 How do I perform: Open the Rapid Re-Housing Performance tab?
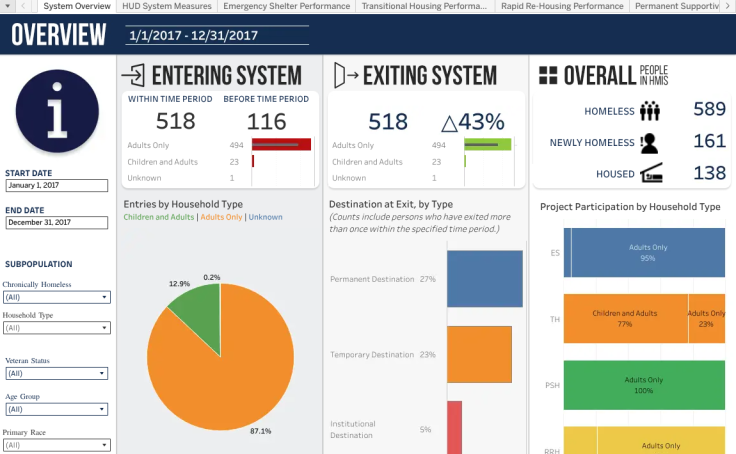(x=562, y=6)
